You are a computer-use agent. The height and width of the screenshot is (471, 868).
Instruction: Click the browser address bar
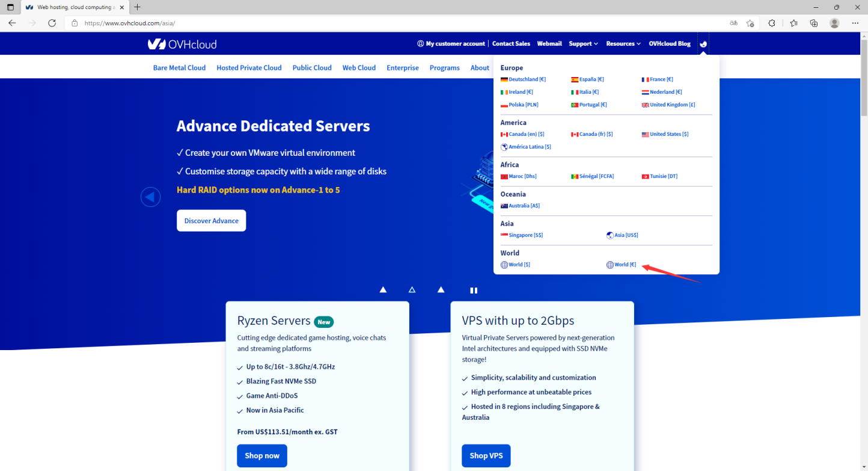pyautogui.click(x=397, y=23)
